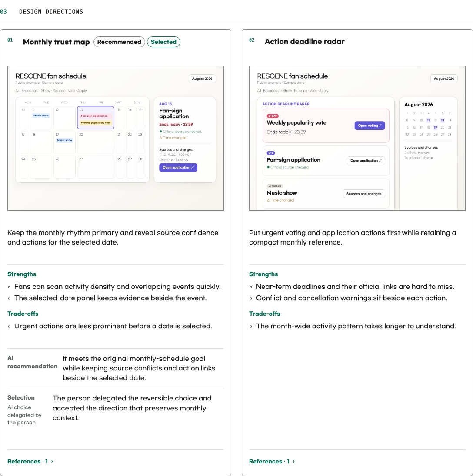Click Trade-offs heading in Action deadline radar card

(265, 314)
